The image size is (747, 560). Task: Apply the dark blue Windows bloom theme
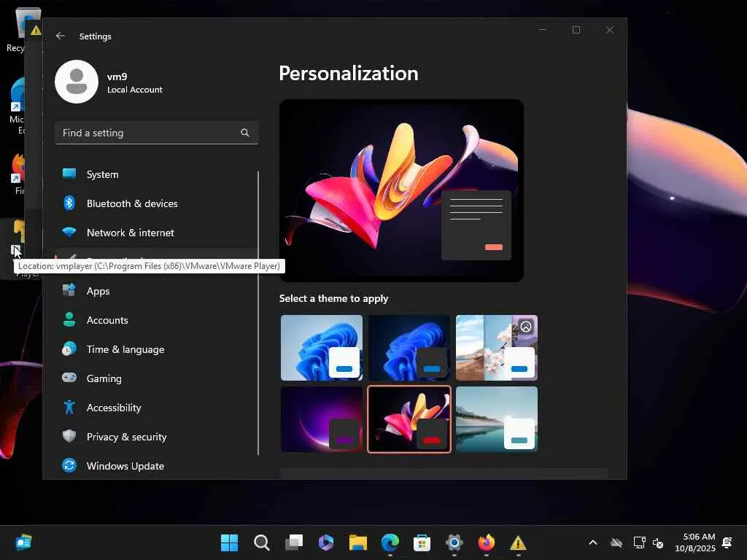point(409,348)
